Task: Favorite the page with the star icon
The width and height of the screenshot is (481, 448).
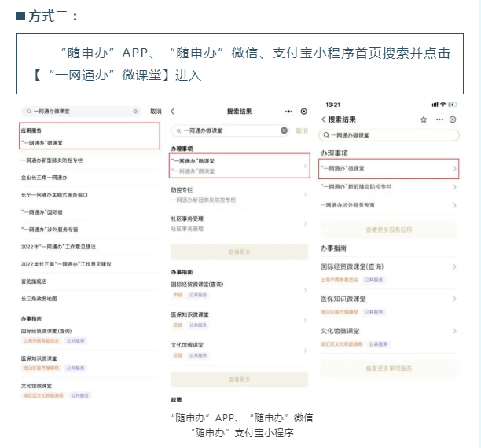Action: (x=424, y=119)
